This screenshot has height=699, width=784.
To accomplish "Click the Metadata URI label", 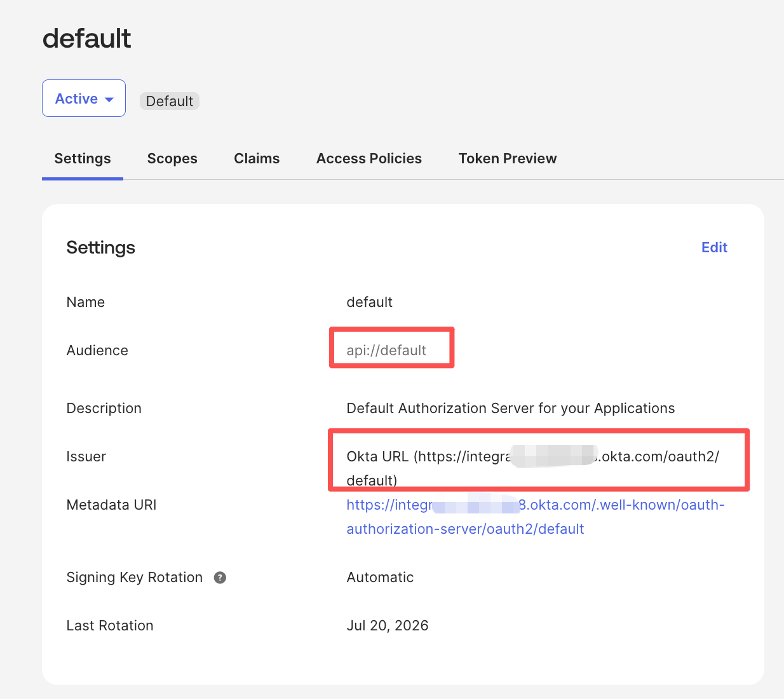I will (x=111, y=505).
